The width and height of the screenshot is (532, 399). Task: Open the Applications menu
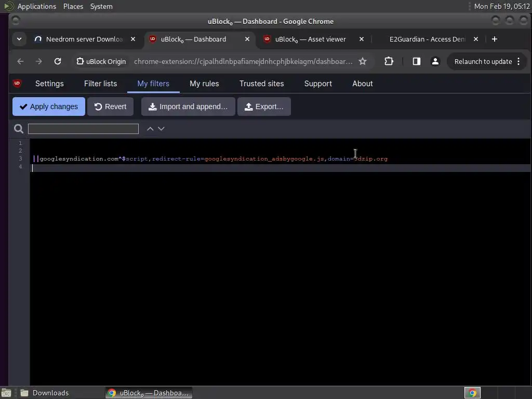pos(37,6)
